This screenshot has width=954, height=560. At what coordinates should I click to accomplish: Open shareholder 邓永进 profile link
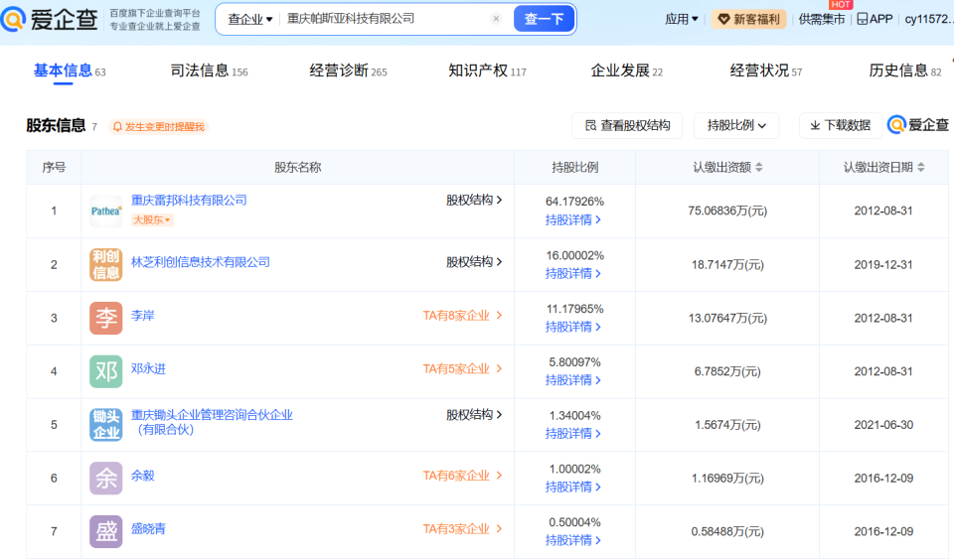(x=148, y=368)
